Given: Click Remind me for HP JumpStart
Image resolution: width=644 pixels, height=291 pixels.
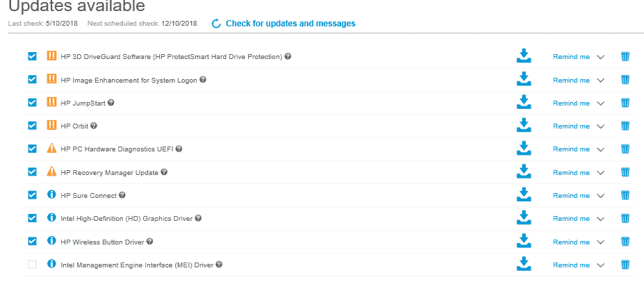Looking at the screenshot, I should click(571, 103).
